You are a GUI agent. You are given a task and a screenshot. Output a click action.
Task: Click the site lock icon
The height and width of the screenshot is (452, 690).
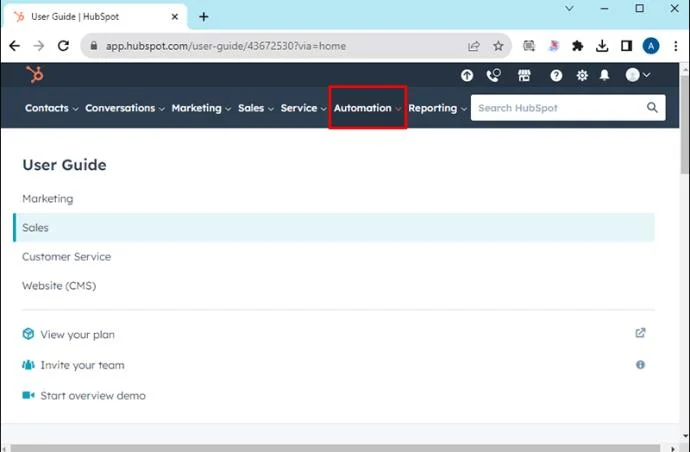tap(93, 45)
